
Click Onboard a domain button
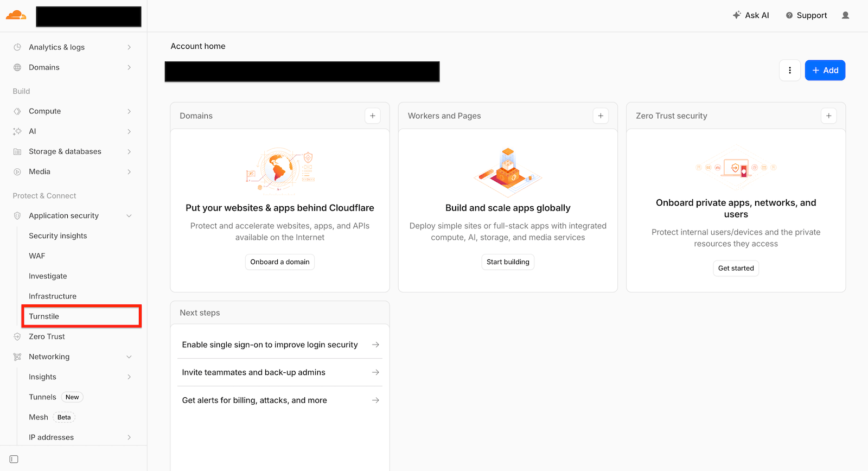pyautogui.click(x=280, y=262)
